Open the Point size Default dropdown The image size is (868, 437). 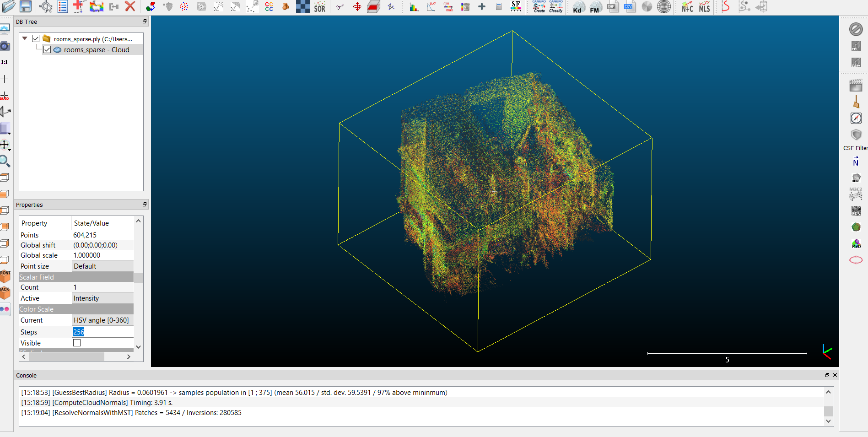103,266
